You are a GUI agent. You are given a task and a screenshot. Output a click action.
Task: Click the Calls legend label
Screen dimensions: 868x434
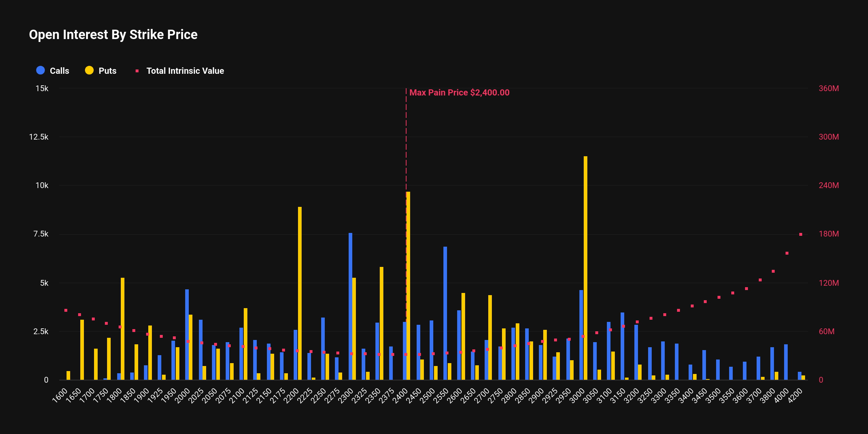point(59,71)
